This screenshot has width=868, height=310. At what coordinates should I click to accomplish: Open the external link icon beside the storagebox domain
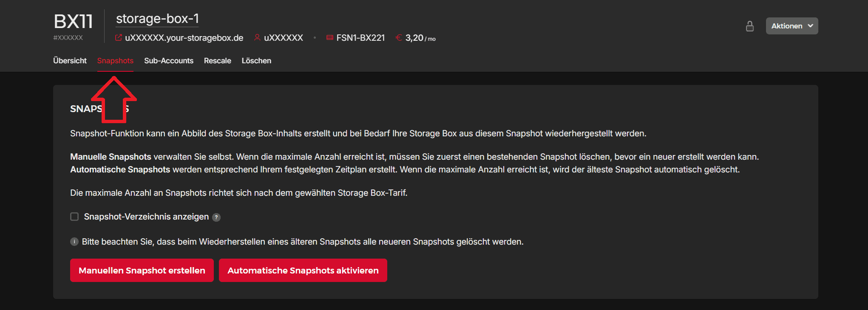click(118, 37)
